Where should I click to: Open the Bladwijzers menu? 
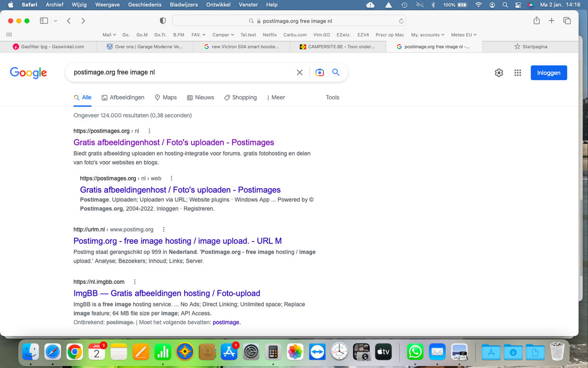tap(185, 5)
